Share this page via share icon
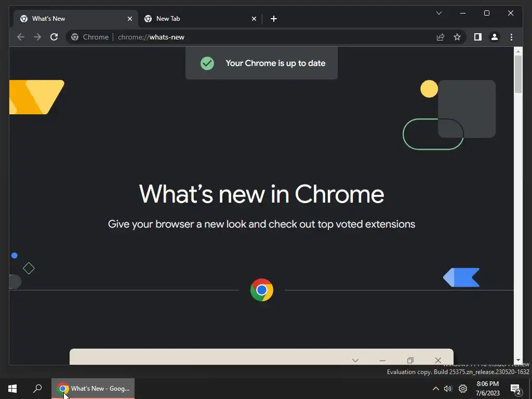Viewport: 532px width, 399px height. 441,37
